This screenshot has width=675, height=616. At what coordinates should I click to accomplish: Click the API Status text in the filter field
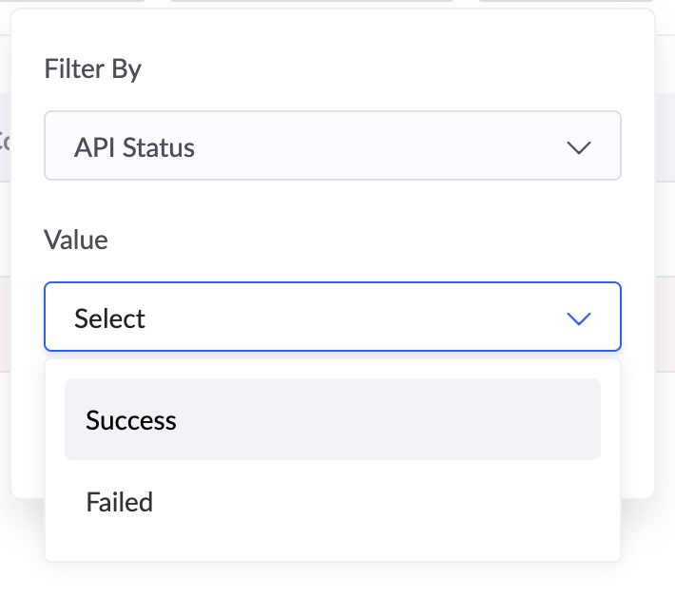[134, 147]
